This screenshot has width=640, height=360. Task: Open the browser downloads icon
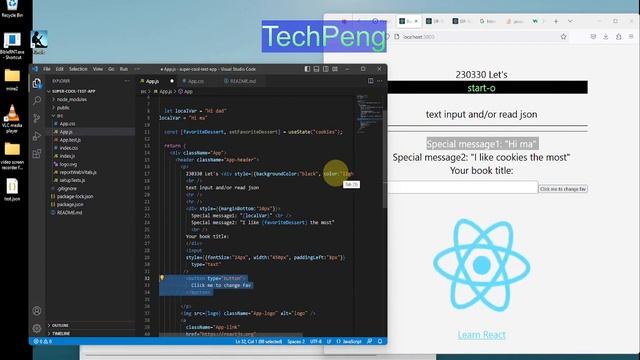point(606,37)
